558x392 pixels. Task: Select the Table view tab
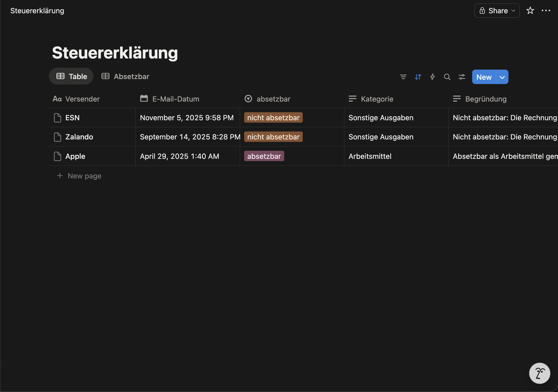coord(71,76)
